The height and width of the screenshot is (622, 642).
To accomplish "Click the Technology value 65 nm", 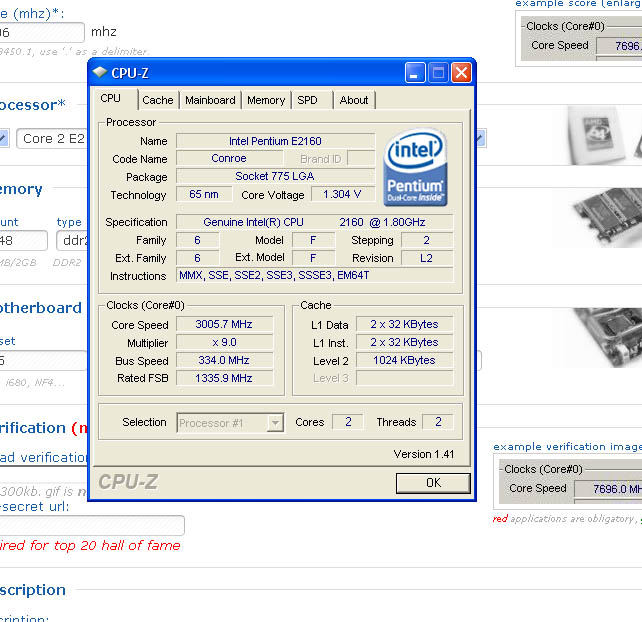I will [x=204, y=194].
